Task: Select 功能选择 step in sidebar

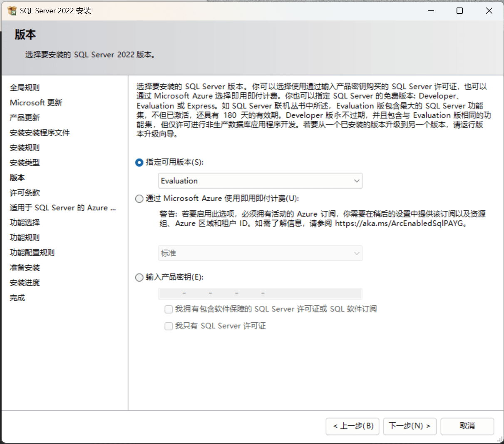Action: (x=25, y=223)
